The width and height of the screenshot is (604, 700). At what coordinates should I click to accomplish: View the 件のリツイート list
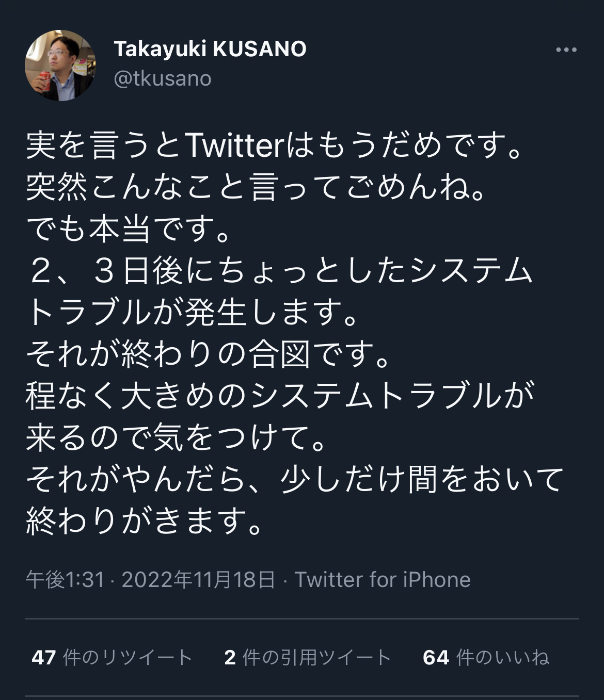click(x=128, y=657)
